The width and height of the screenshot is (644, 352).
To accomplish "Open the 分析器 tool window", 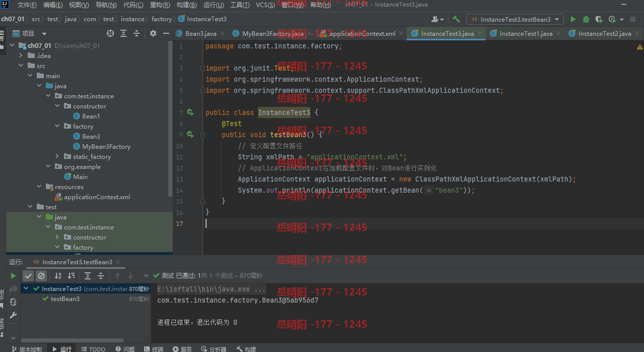I will 214,349.
